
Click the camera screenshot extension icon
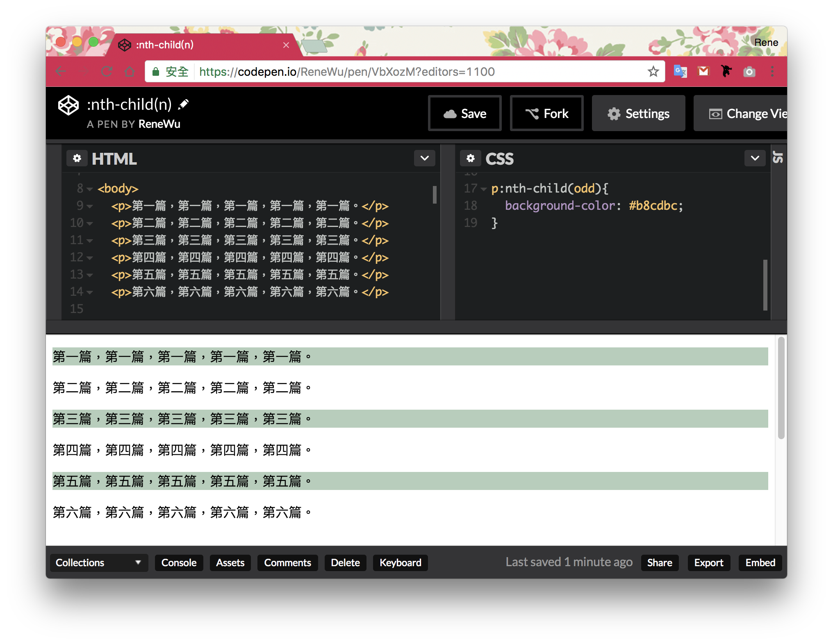(x=749, y=72)
